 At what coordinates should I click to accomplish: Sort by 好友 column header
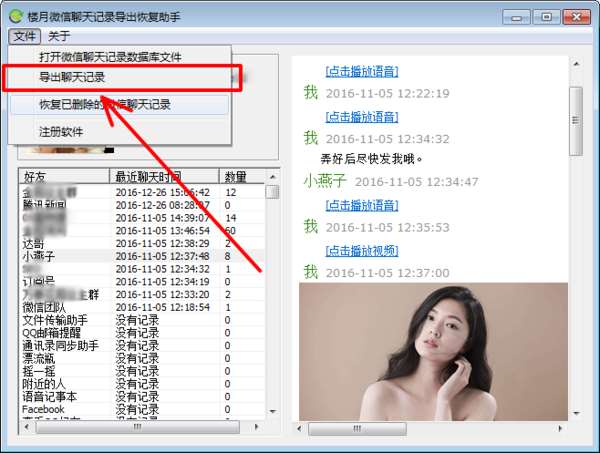coord(64,176)
